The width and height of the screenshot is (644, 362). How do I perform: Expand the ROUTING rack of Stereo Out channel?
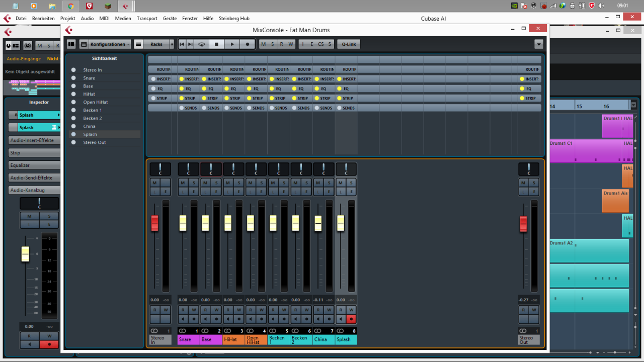pos(529,69)
